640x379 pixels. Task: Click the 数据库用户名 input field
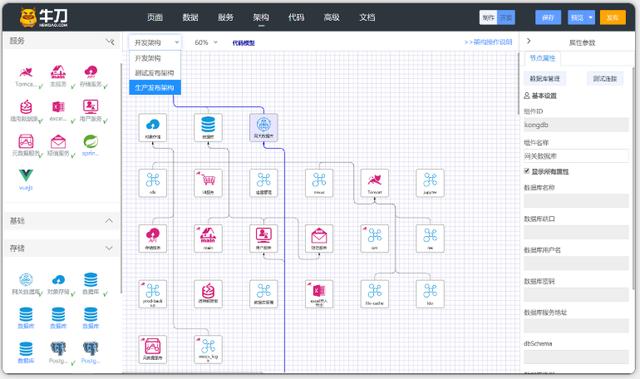coord(576,263)
